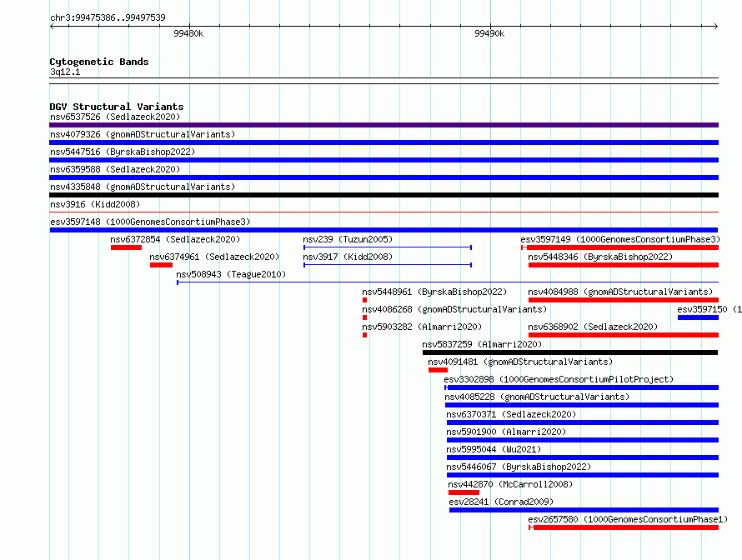The width and height of the screenshot is (742, 560).
Task: Click red bar under nsv5448346
Action: click(x=624, y=265)
